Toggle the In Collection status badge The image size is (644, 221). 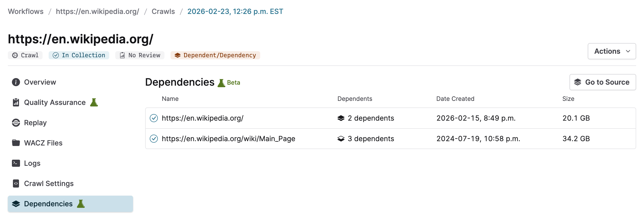click(x=79, y=55)
